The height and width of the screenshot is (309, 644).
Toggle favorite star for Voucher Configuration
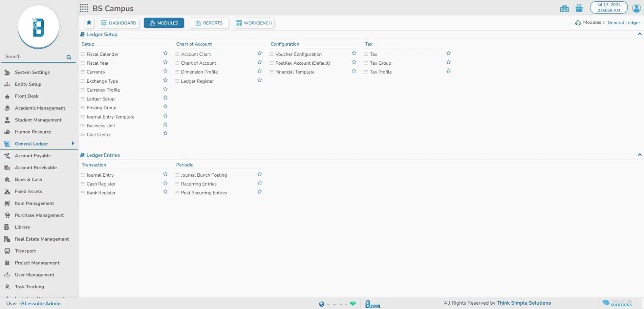[354, 53]
